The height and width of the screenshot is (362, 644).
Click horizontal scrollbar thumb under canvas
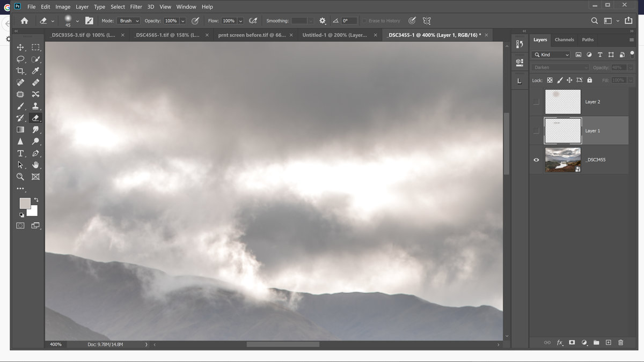point(283,344)
